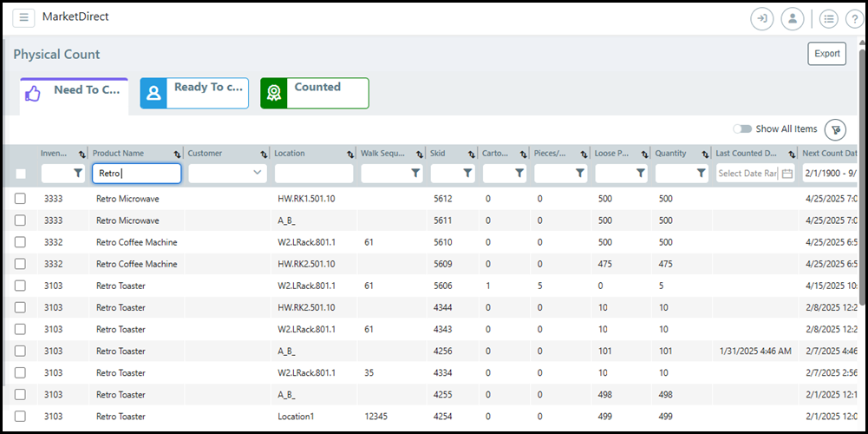The image size is (868, 434).
Task: Open the hamburger navigation menu
Action: (23, 18)
